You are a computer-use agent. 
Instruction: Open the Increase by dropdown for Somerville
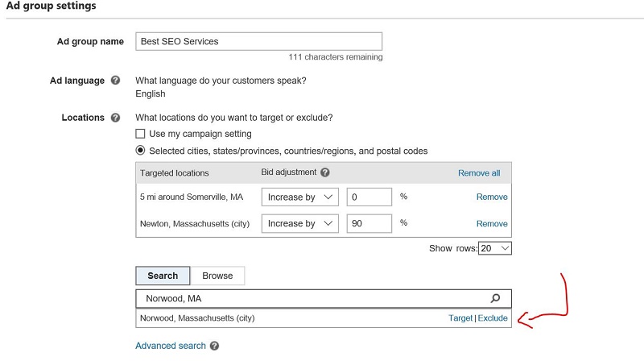point(299,197)
